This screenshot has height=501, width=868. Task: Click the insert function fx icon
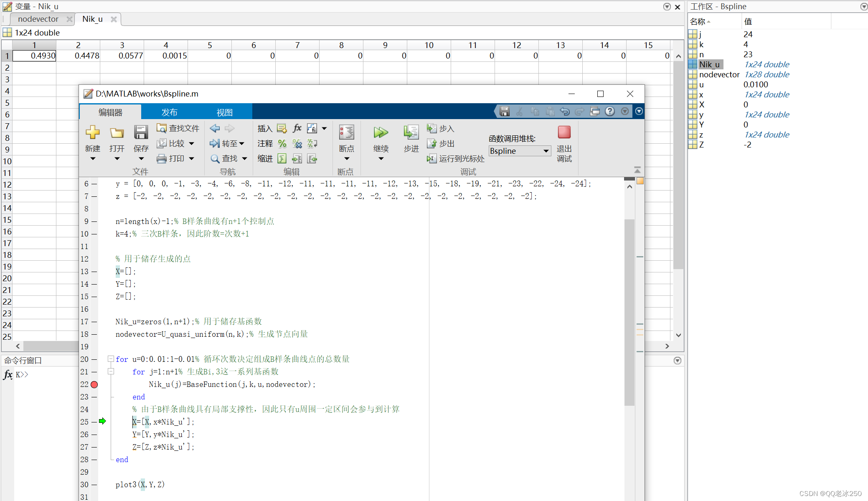point(297,128)
